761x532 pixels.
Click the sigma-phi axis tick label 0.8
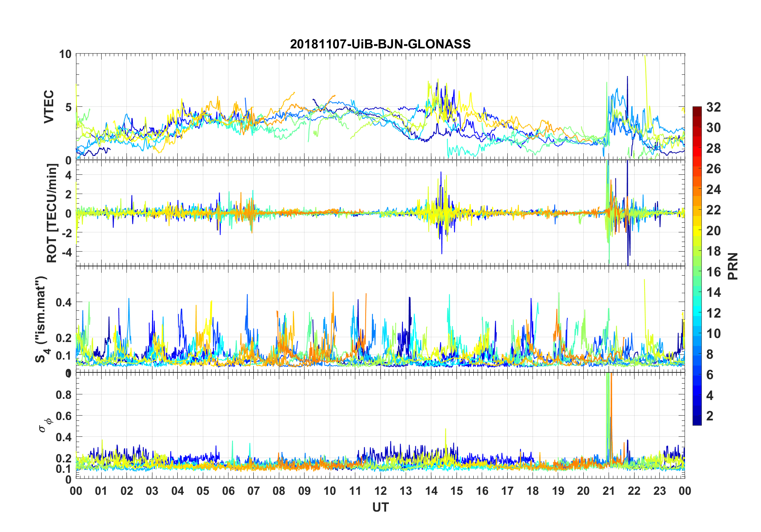point(64,395)
